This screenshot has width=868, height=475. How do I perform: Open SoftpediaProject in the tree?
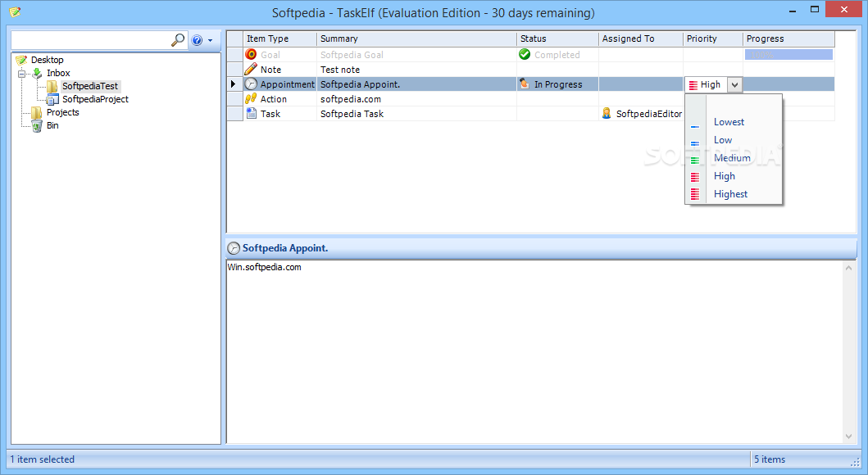pos(95,100)
